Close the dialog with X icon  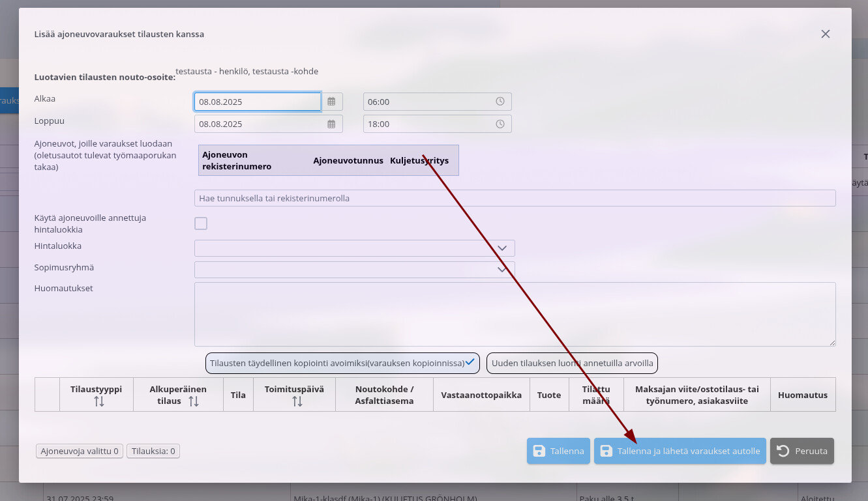click(x=825, y=34)
